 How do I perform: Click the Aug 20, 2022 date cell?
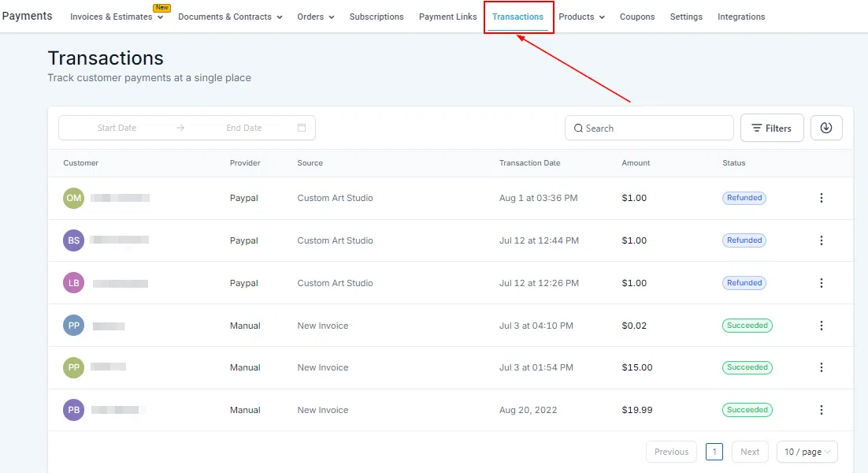coord(528,410)
